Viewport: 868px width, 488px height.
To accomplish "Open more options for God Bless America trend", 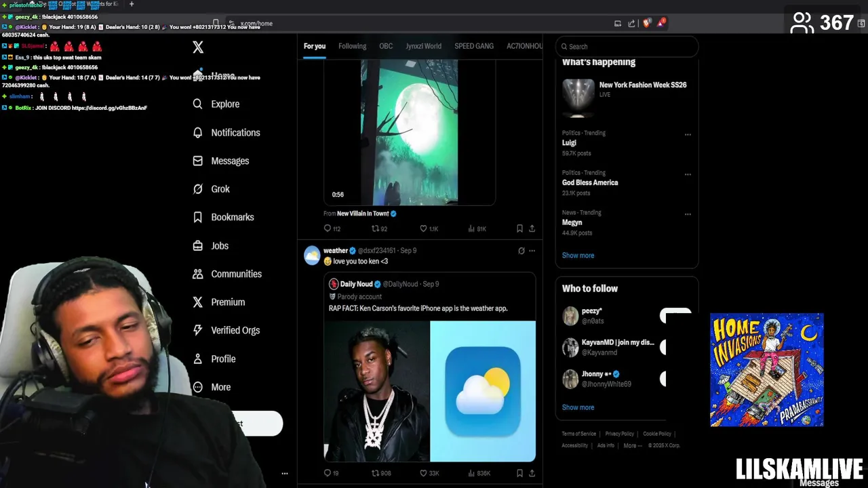I will (688, 174).
